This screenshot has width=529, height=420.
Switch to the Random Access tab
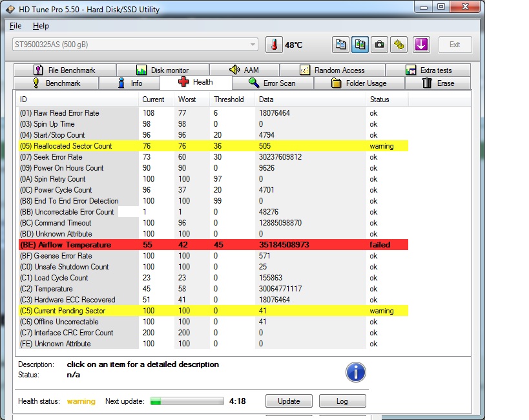coord(333,70)
